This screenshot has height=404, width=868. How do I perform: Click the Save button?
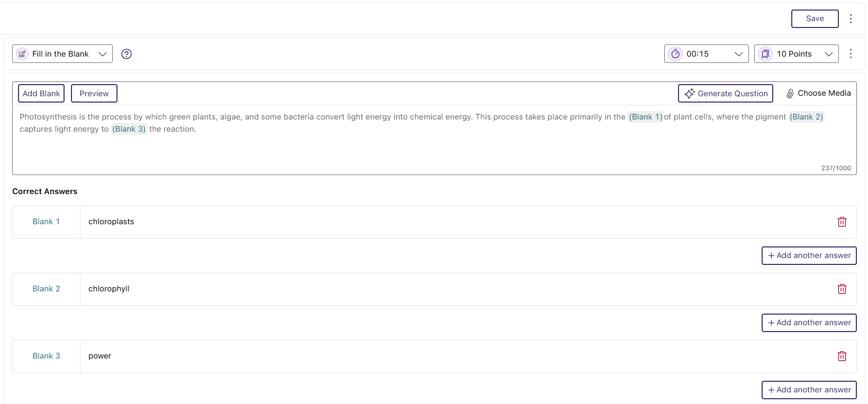pos(815,19)
